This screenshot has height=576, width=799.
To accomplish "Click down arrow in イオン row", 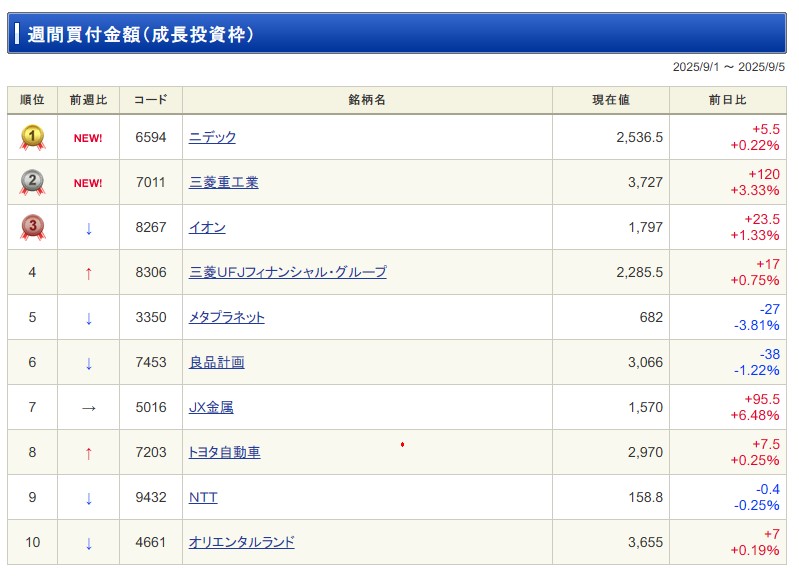I will pos(89,228).
